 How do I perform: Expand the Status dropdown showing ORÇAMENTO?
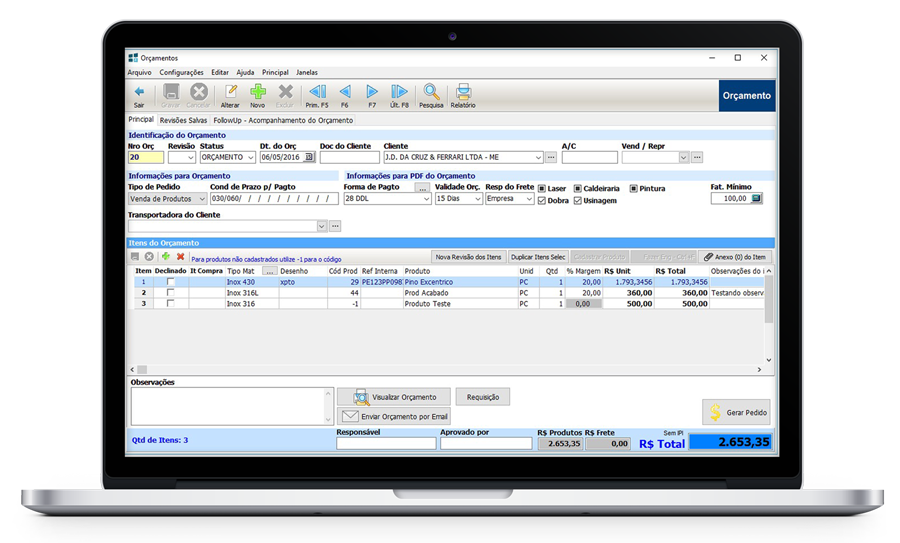coord(250,157)
